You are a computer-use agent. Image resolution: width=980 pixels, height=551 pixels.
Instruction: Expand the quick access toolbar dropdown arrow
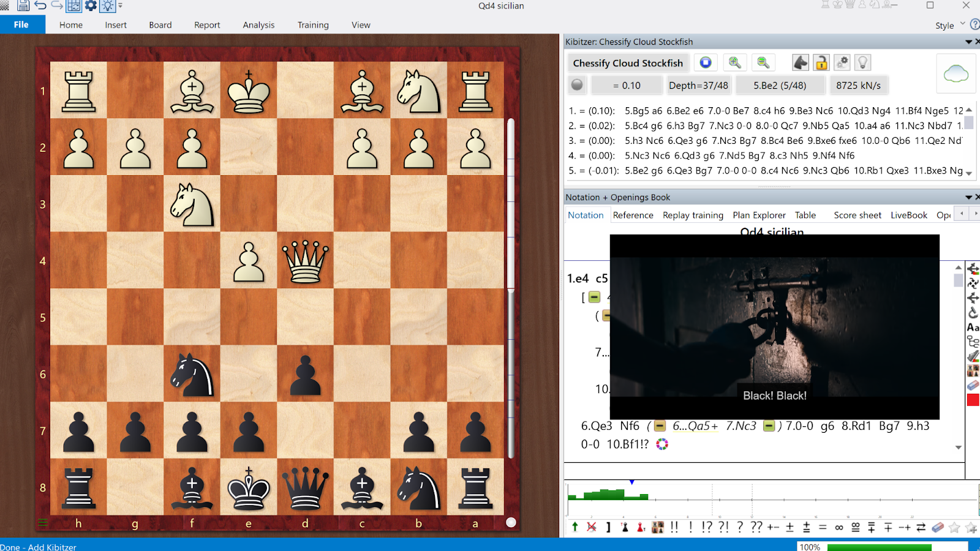[120, 6]
